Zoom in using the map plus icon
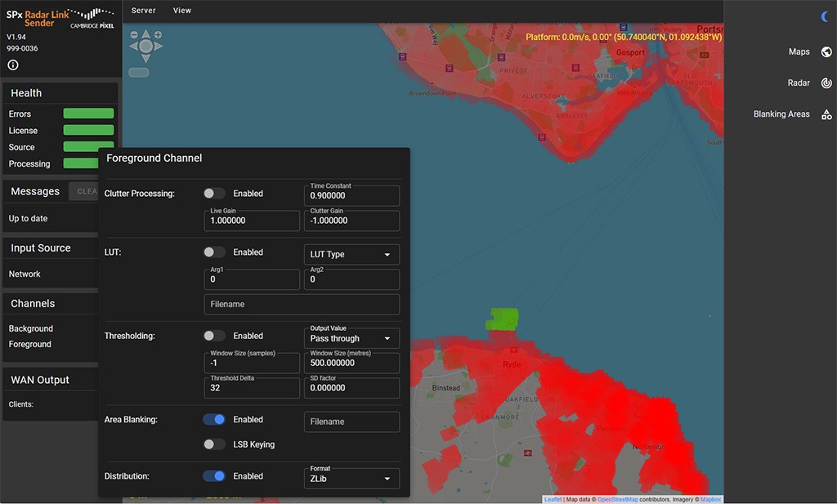The width and height of the screenshot is (837, 504). pyautogui.click(x=158, y=34)
